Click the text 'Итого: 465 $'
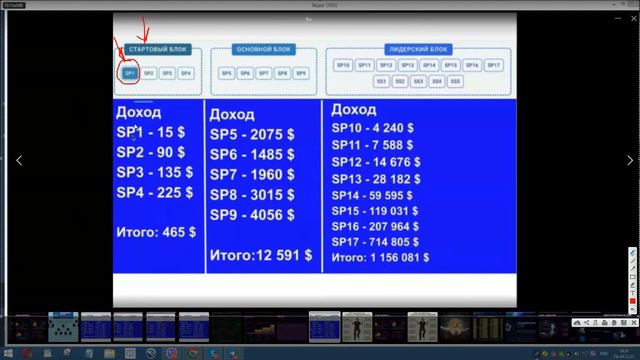640x360 pixels. [156, 232]
